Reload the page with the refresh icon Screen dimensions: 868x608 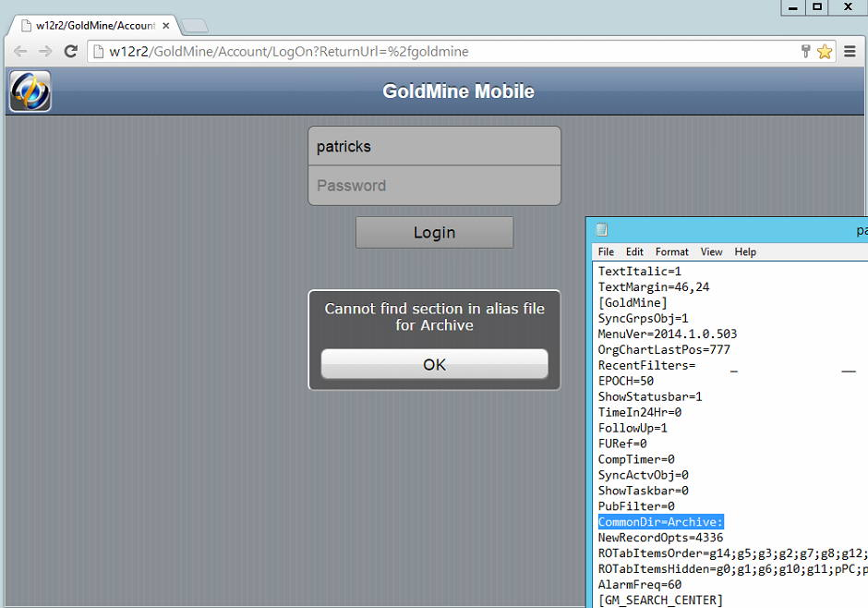tap(70, 52)
